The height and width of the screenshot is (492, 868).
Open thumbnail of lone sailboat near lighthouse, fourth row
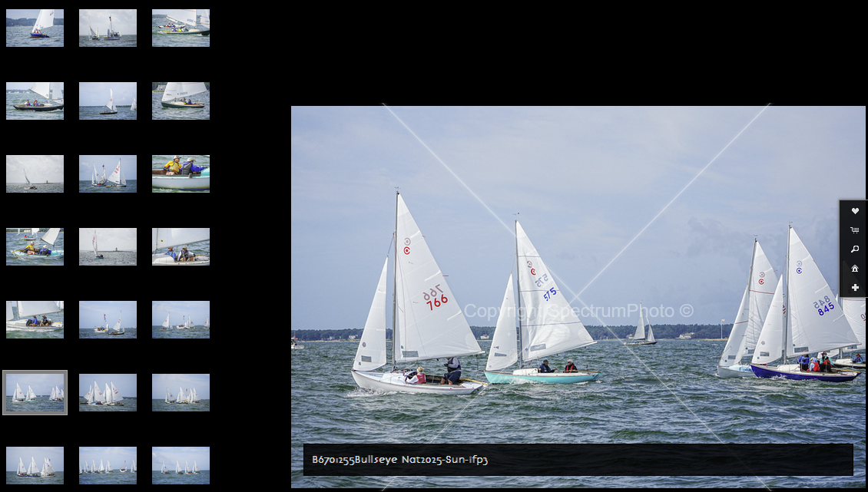pos(108,246)
